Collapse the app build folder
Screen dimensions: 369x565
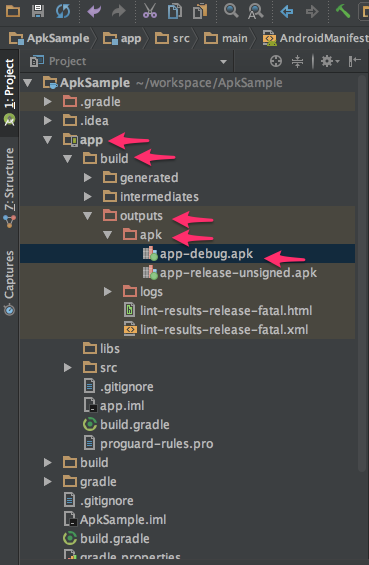(67, 159)
